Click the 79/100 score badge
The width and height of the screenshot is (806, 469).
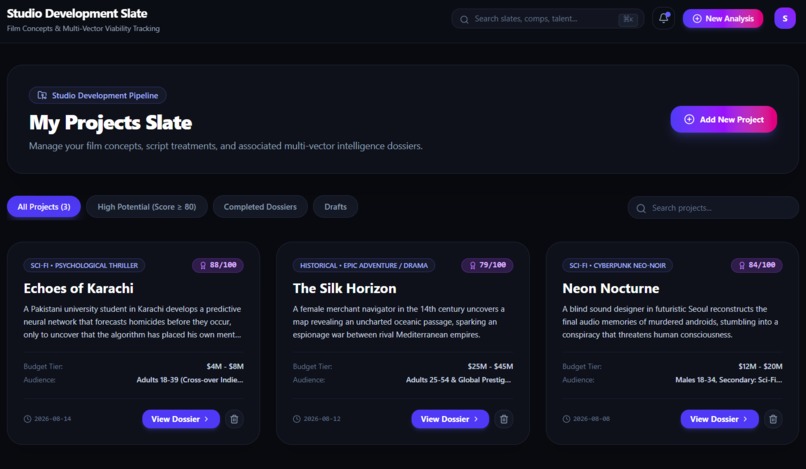pyautogui.click(x=487, y=265)
